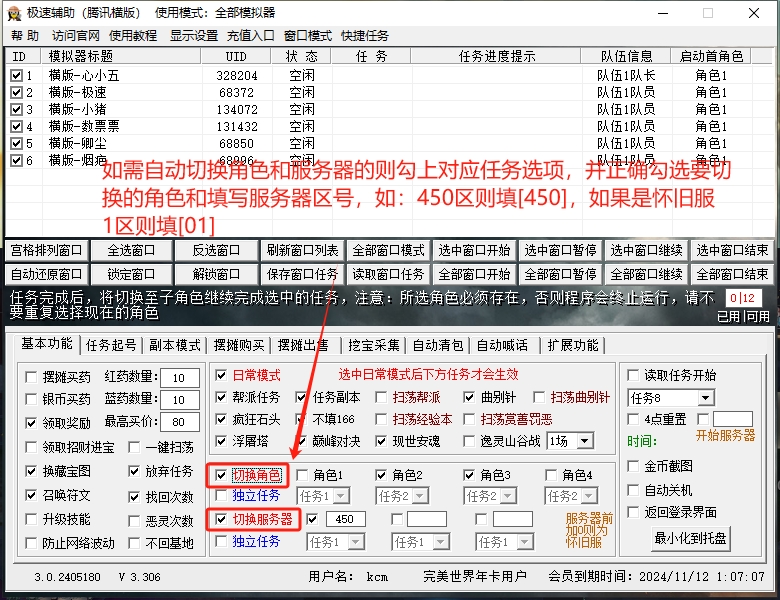Switch to the 副本模式 tab
Image resolution: width=780 pixels, height=600 pixels.
175,345
